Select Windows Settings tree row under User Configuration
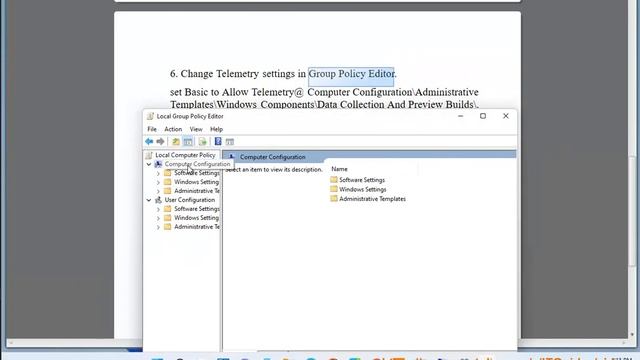Viewport: 640px width, 360px height. 192,218
